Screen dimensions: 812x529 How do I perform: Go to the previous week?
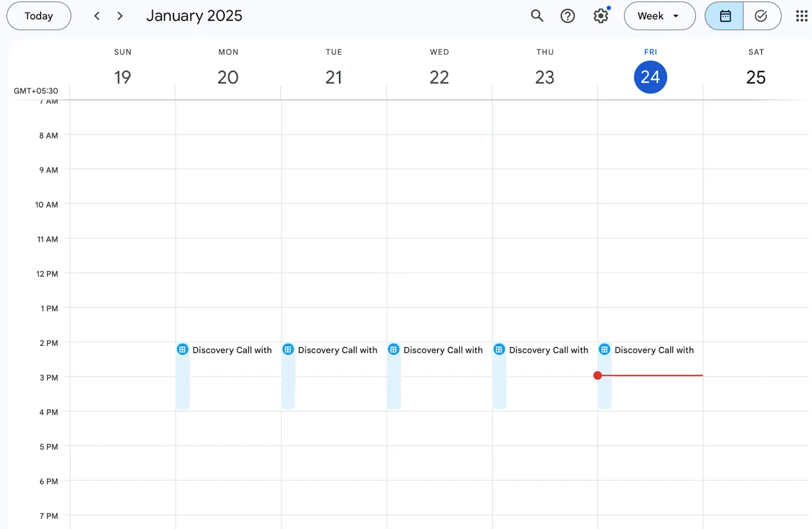point(96,16)
